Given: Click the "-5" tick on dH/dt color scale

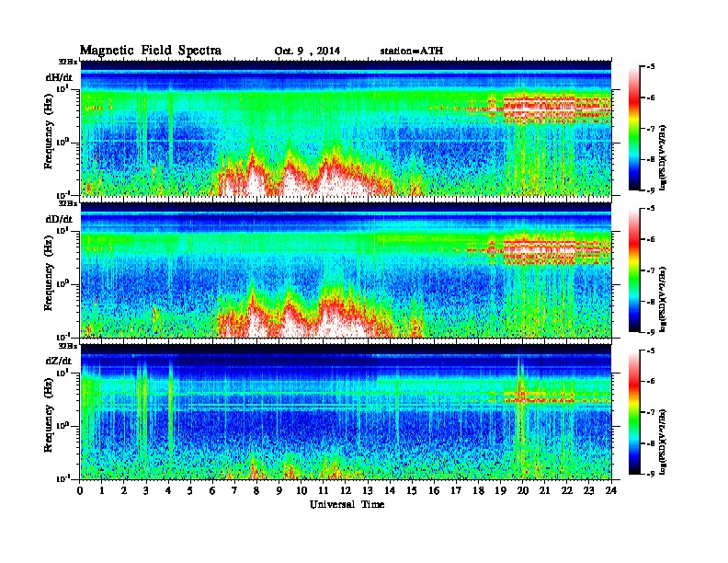Looking at the screenshot, I should pyautogui.click(x=651, y=67).
